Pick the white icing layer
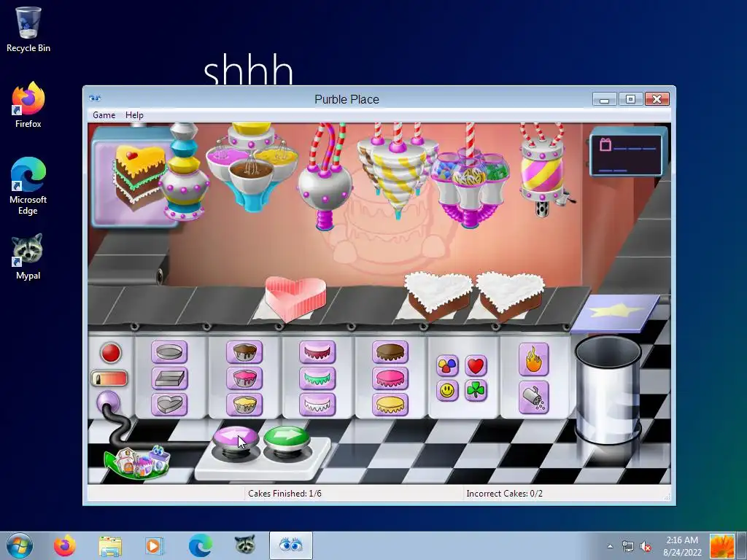Image resolution: width=747 pixels, height=560 pixels. point(317,404)
